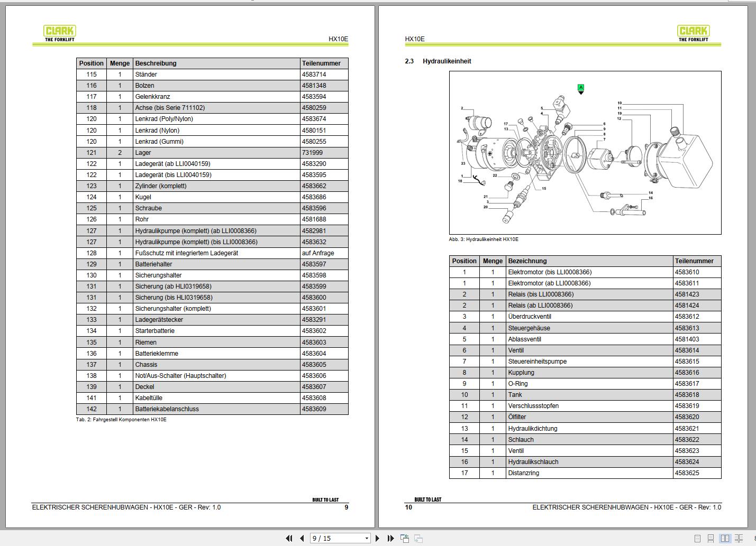Click the 'Teilenummer' header on page 10
Viewport: 756px width, 546px height.
pyautogui.click(x=694, y=261)
